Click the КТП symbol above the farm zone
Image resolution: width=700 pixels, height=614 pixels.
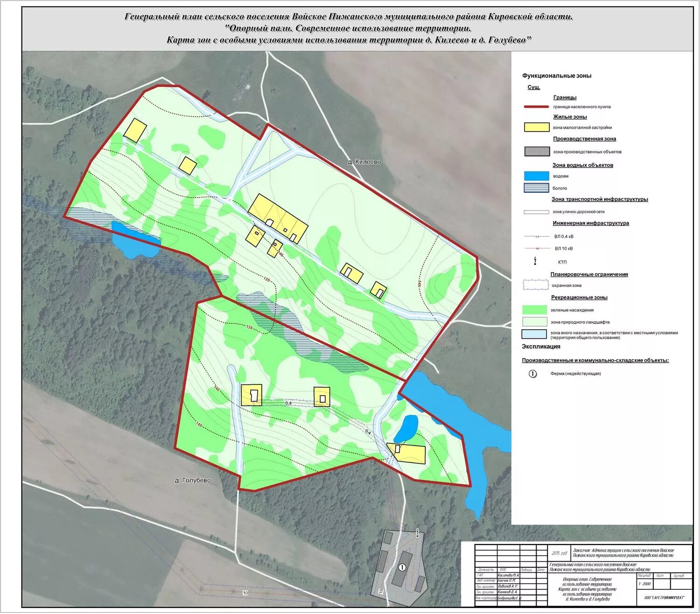click(417, 532)
